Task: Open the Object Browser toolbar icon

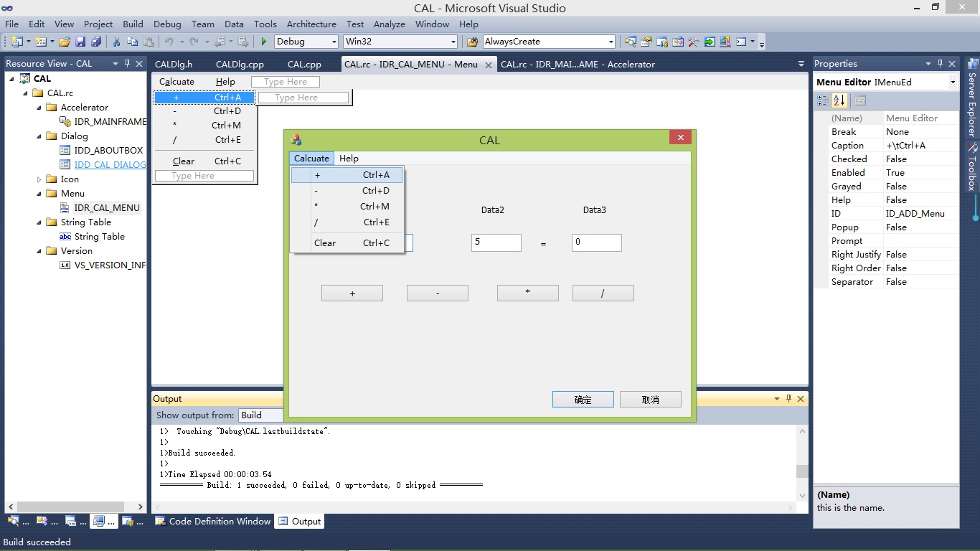Action: tap(678, 42)
